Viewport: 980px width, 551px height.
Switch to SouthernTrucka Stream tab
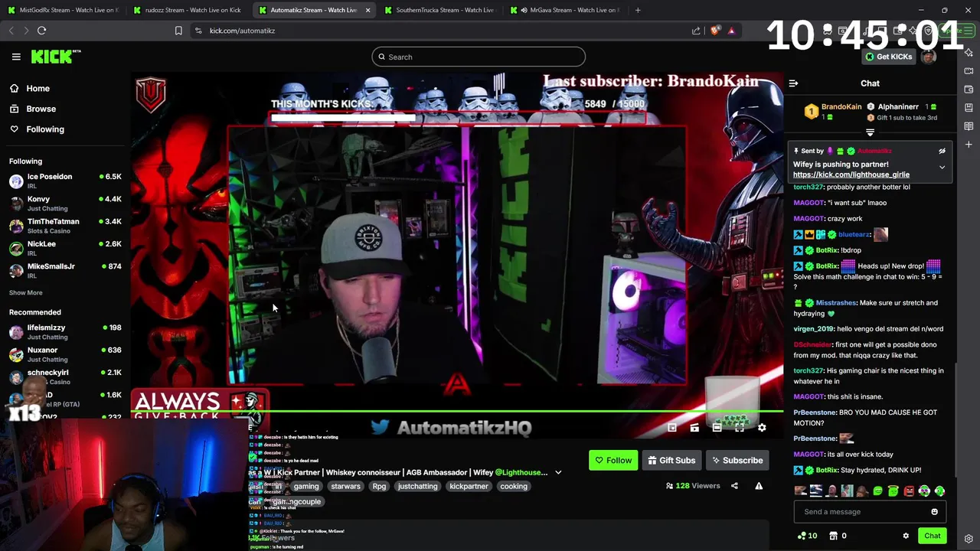point(439,10)
